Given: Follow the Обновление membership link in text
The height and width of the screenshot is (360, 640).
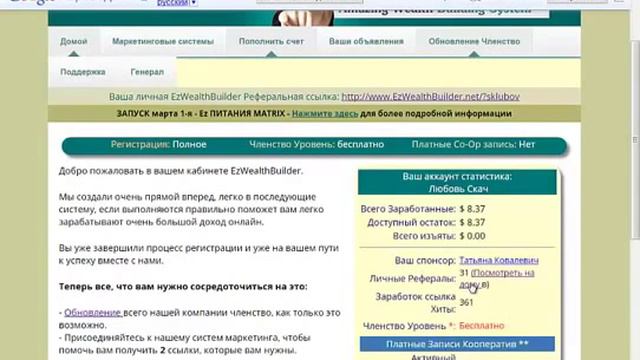Looking at the screenshot, I should point(93,313).
